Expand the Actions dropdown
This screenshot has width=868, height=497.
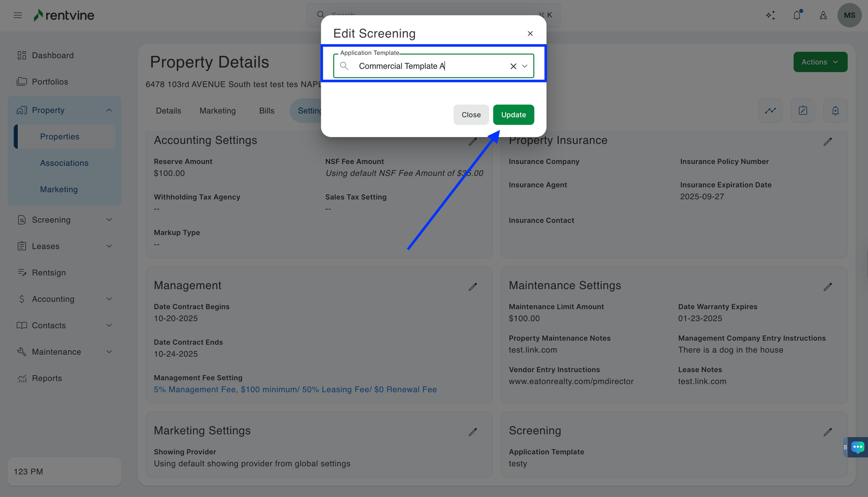click(820, 62)
